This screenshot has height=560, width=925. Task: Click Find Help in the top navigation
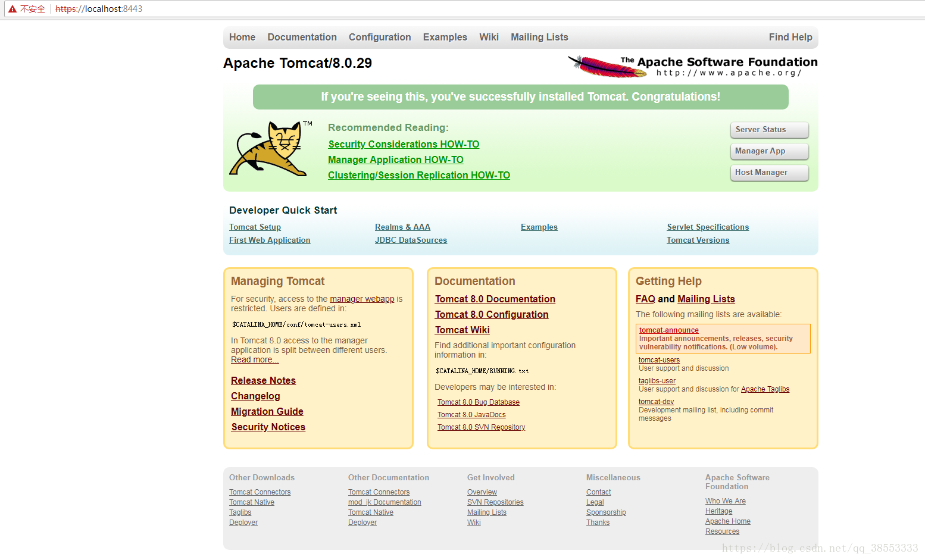coord(790,37)
